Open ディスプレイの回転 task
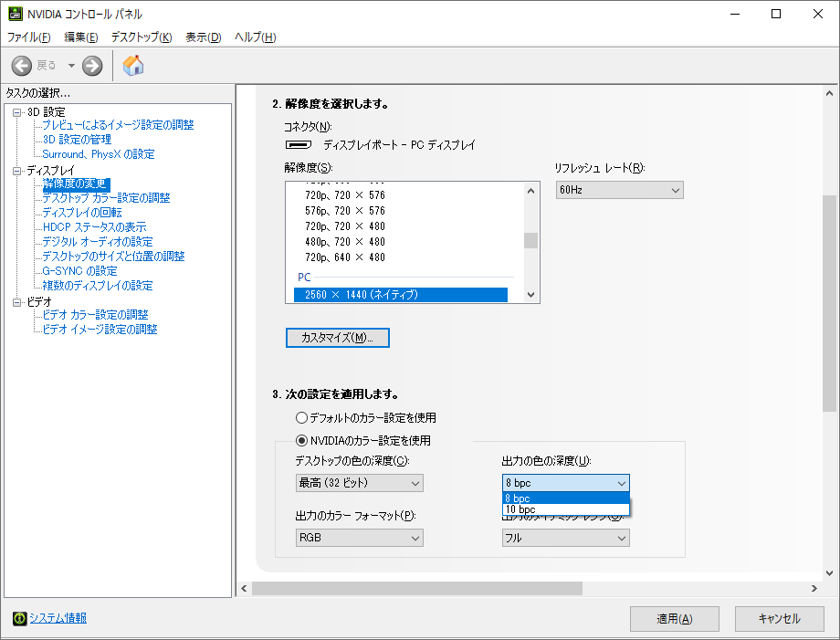 pos(82,213)
